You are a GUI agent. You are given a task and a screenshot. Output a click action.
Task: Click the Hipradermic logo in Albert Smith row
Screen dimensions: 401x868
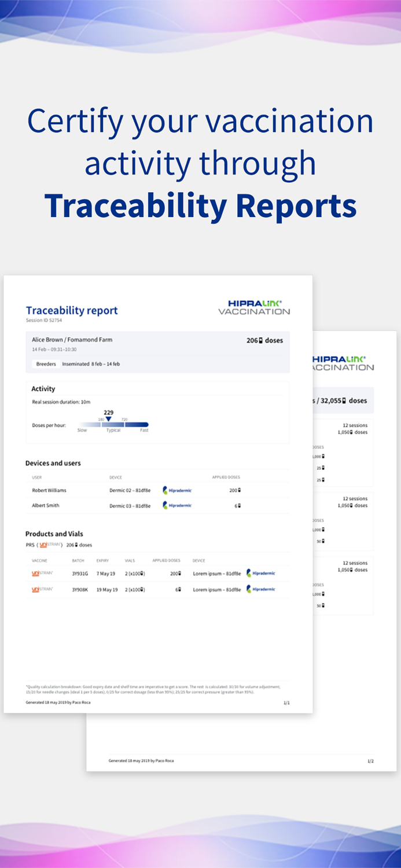tap(177, 505)
